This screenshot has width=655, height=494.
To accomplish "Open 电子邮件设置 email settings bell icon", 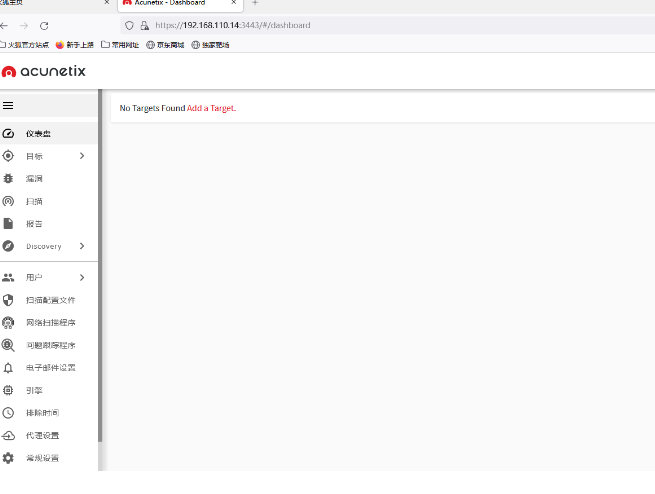I will [8, 368].
